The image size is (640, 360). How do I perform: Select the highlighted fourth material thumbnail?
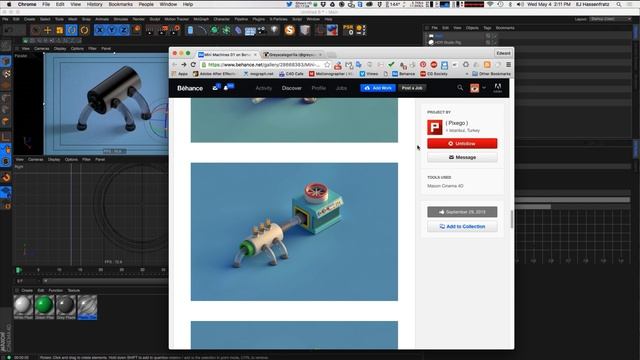[x=87, y=307]
